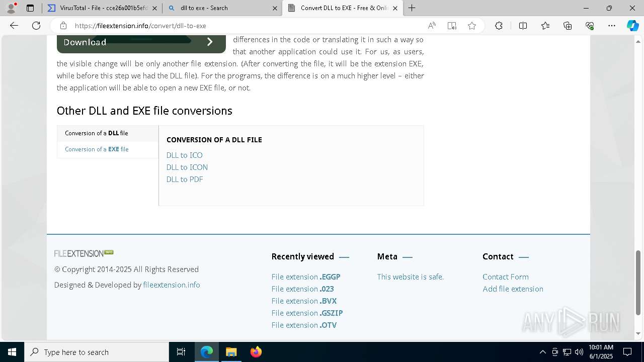Refresh the current page

click(36, 26)
